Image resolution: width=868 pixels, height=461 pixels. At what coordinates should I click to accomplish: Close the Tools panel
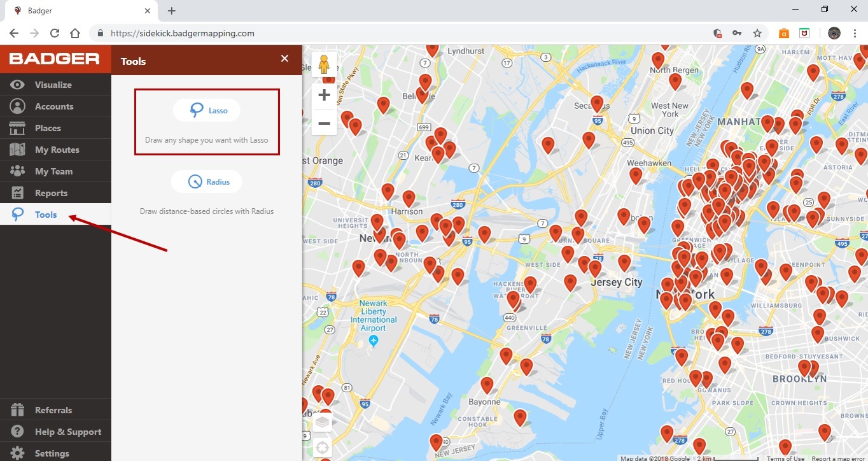click(284, 58)
